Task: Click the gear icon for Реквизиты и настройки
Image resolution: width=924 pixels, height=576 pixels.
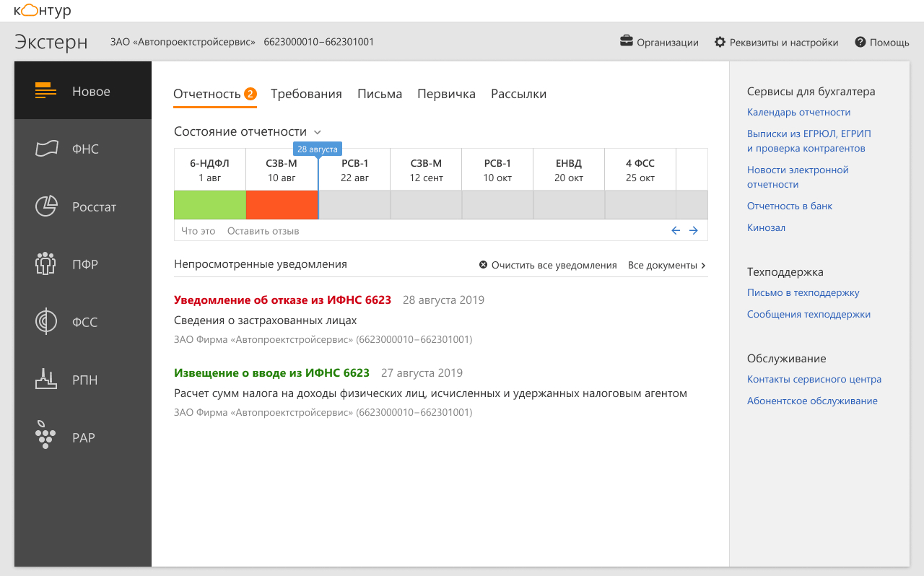Action: pos(720,42)
